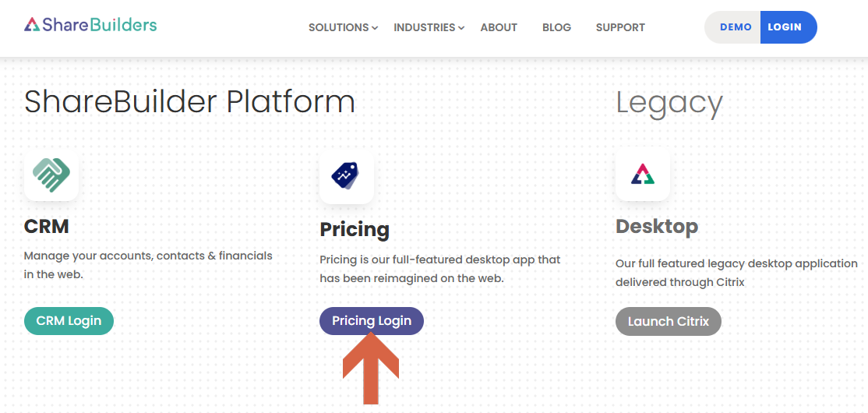Click the Pricing heading
This screenshot has height=413, width=868.
[355, 230]
